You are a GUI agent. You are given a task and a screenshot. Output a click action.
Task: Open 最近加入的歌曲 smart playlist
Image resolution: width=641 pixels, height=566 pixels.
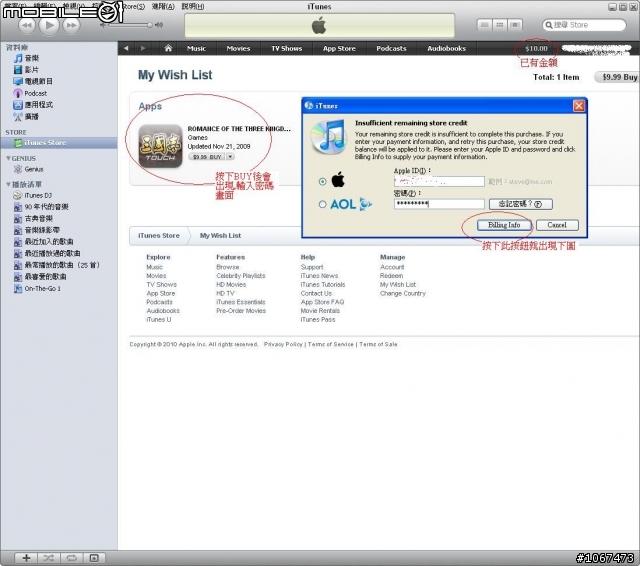pyautogui.click(x=44, y=242)
